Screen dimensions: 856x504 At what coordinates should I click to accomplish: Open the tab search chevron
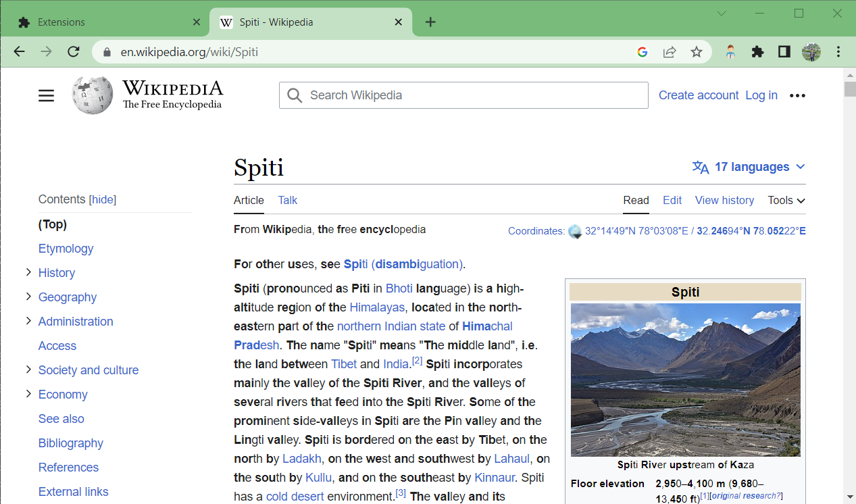pyautogui.click(x=722, y=14)
